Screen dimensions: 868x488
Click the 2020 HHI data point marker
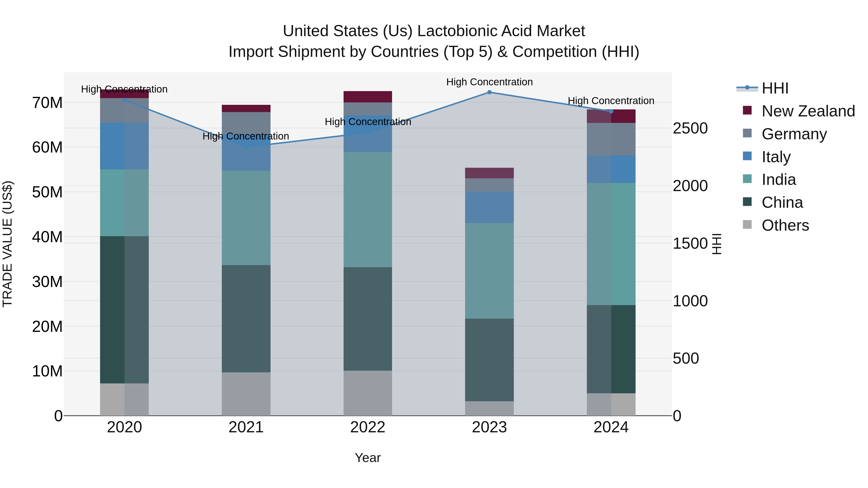click(124, 100)
